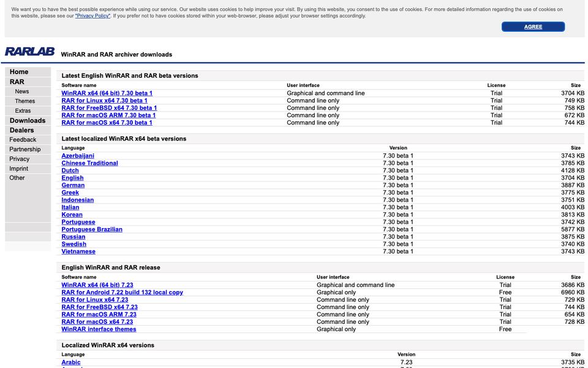This screenshot has width=588, height=368.
Task: Download RAR for Android 7.22 build 132
Action: tap(123, 293)
